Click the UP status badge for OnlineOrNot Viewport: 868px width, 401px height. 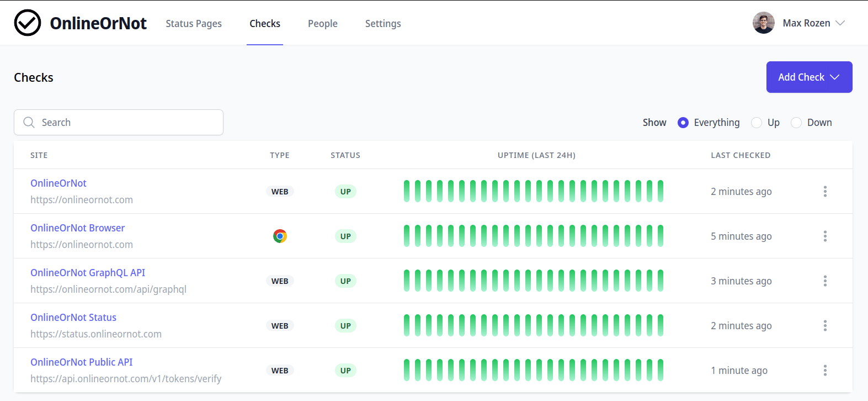point(345,192)
